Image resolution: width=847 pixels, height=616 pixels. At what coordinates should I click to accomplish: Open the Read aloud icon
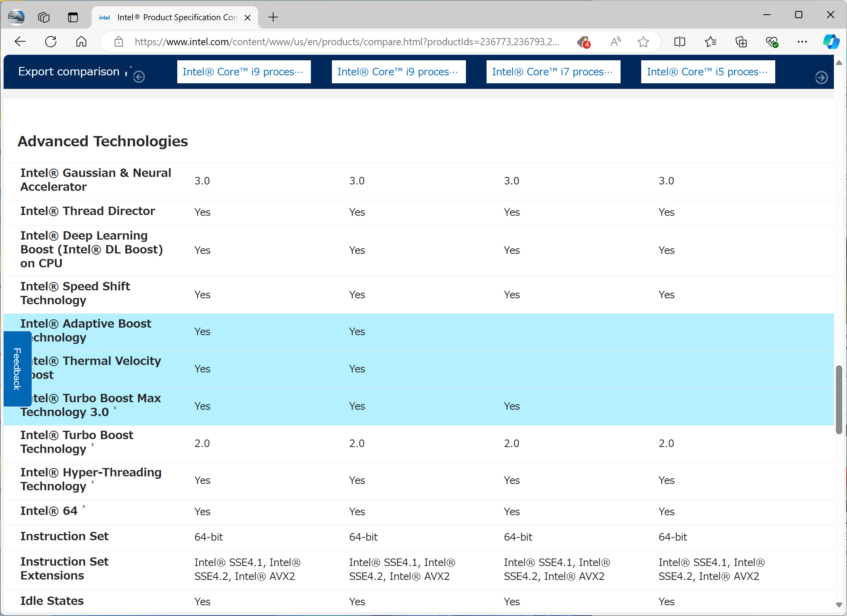(615, 42)
